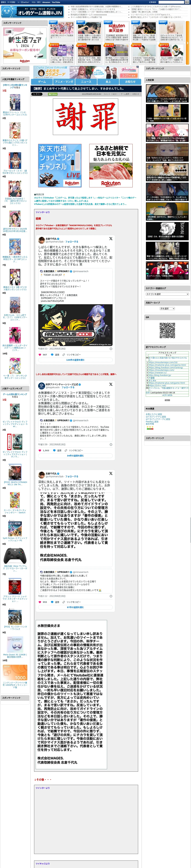Click ranking link IT速報
The height and width of the screenshot is (868, 191).
point(152,378)
